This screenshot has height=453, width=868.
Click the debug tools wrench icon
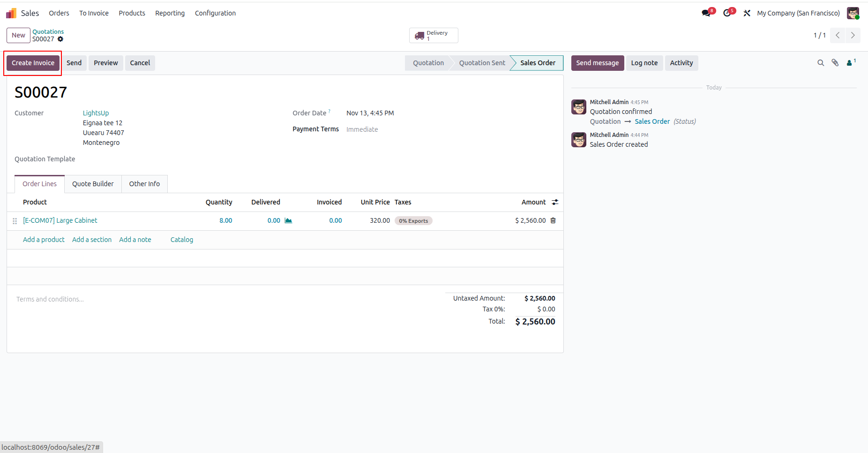(747, 13)
